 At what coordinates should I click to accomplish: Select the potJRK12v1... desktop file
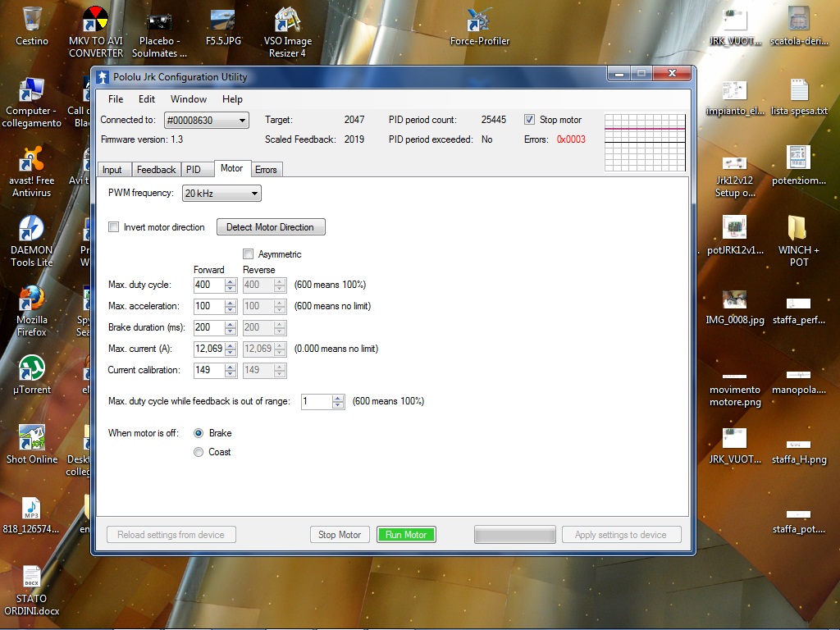[735, 235]
